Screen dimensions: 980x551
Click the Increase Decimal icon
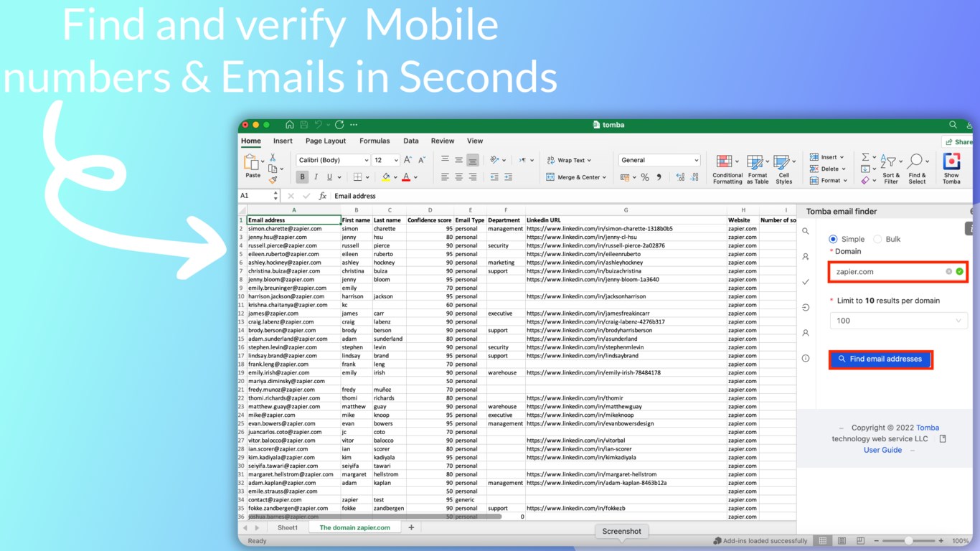tap(679, 177)
